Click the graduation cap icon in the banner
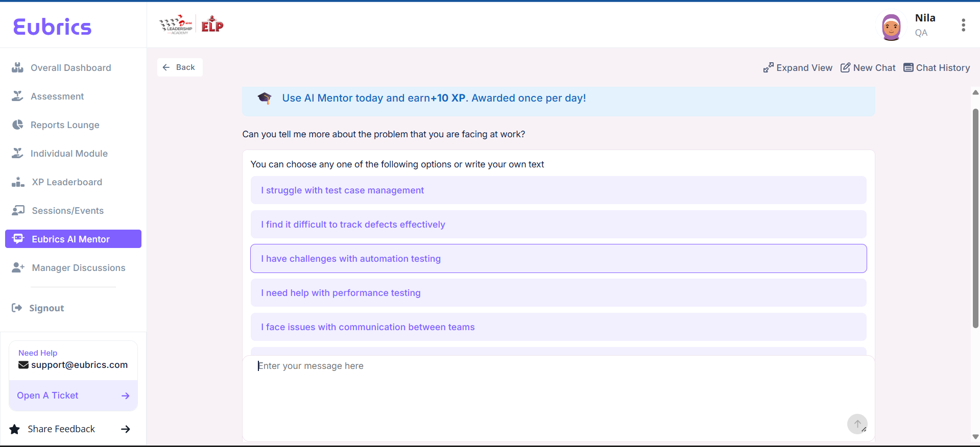The height and width of the screenshot is (447, 980). pos(265,97)
